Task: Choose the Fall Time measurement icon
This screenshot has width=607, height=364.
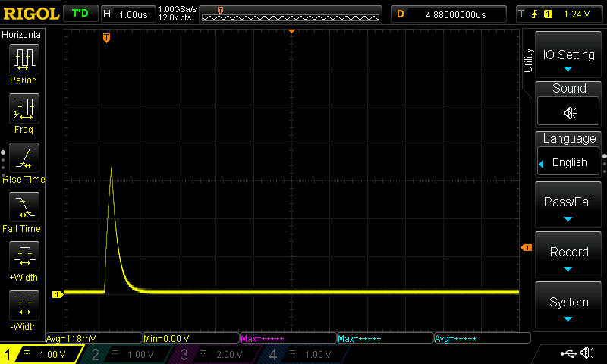Action: click(x=23, y=209)
